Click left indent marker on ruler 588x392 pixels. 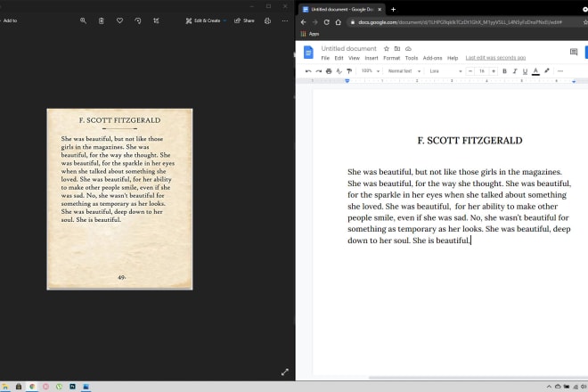[347, 81]
